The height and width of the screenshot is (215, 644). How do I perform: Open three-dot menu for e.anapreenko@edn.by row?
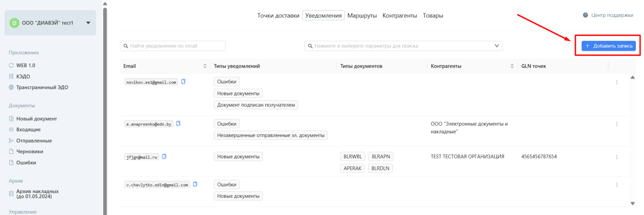tap(616, 124)
